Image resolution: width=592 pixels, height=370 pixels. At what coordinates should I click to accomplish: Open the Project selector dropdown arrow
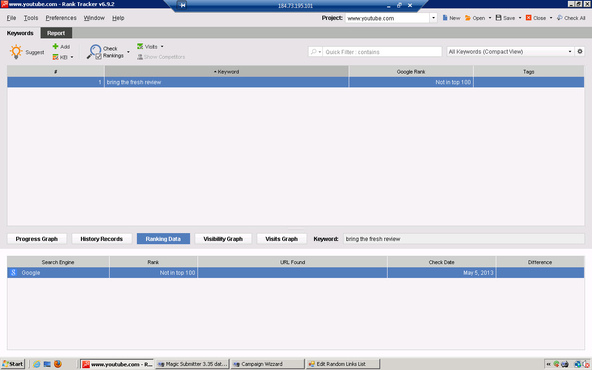tap(433, 18)
